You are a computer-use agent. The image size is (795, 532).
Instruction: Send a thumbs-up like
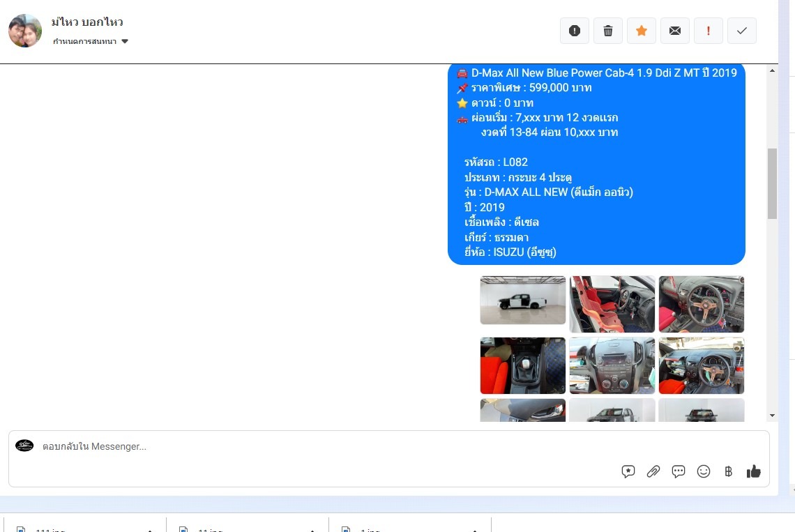point(753,471)
